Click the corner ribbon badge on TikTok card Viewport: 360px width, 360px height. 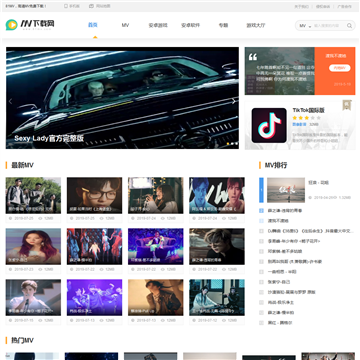(347, 105)
